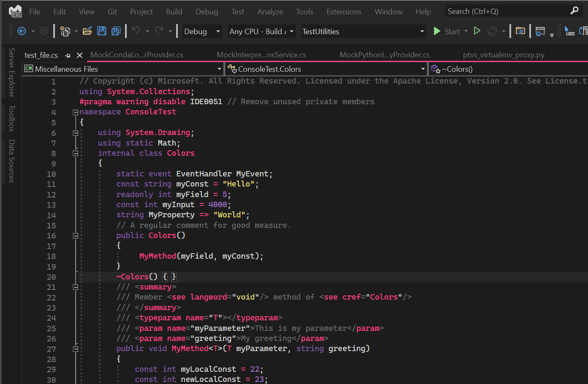Image resolution: width=588 pixels, height=384 pixels.
Task: Open the Build menu
Action: (x=174, y=12)
